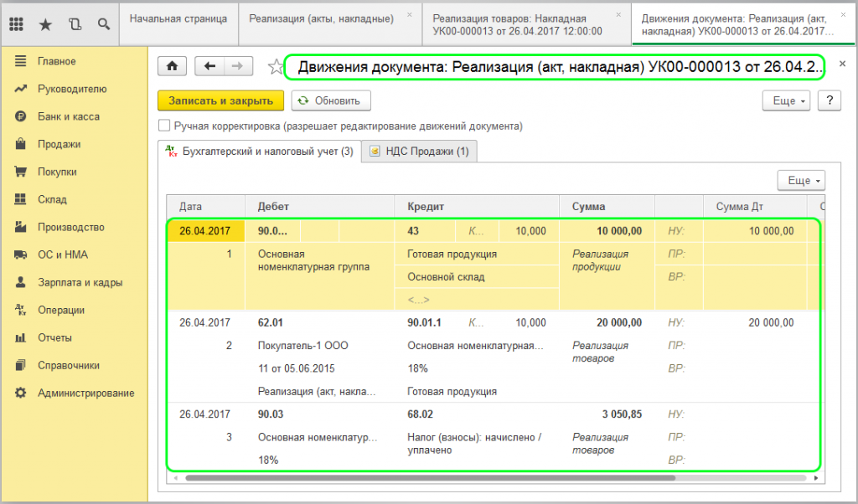Viewport: 858px width, 504px height.
Task: Expand the table Еще dropdown menu
Action: tap(801, 181)
